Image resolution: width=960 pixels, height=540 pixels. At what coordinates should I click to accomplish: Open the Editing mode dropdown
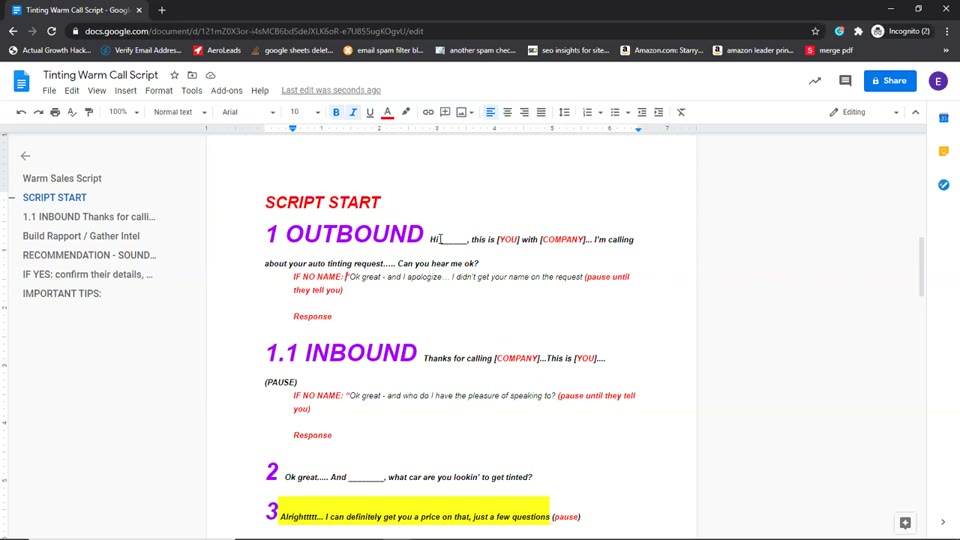pyautogui.click(x=864, y=112)
